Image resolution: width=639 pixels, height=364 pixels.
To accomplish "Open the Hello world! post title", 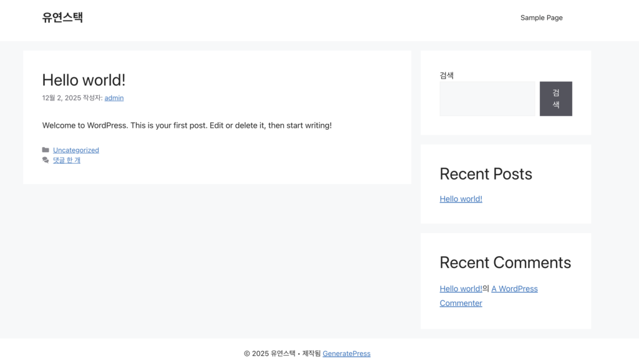I will point(84,80).
